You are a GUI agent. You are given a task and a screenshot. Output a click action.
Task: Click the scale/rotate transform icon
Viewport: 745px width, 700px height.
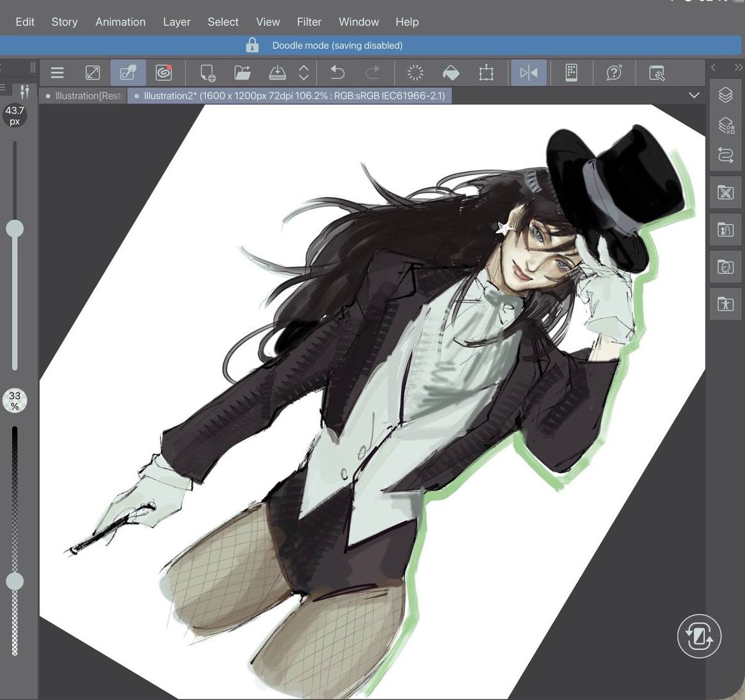(486, 73)
